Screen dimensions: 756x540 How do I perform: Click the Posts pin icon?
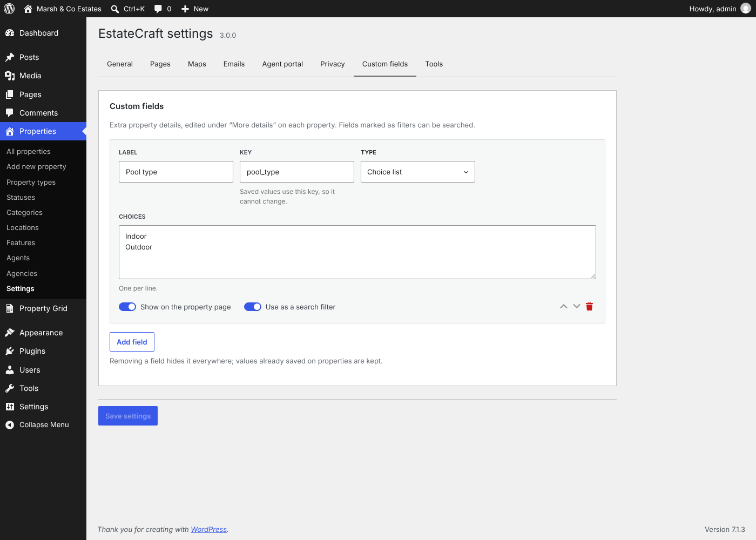pos(10,57)
